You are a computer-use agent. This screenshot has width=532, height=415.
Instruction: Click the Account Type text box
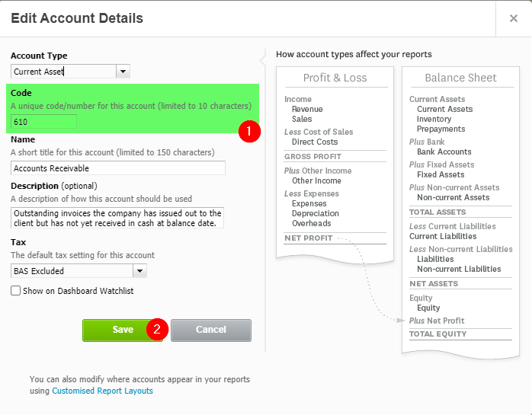(63, 72)
